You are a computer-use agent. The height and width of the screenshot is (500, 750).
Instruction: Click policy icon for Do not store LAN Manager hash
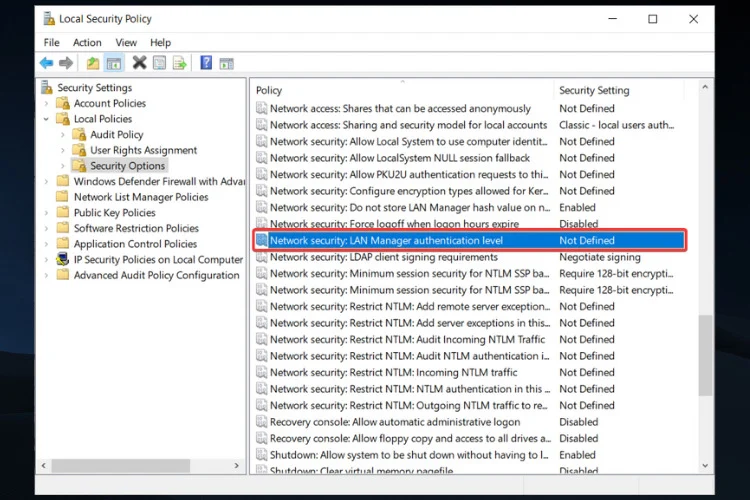coord(262,207)
